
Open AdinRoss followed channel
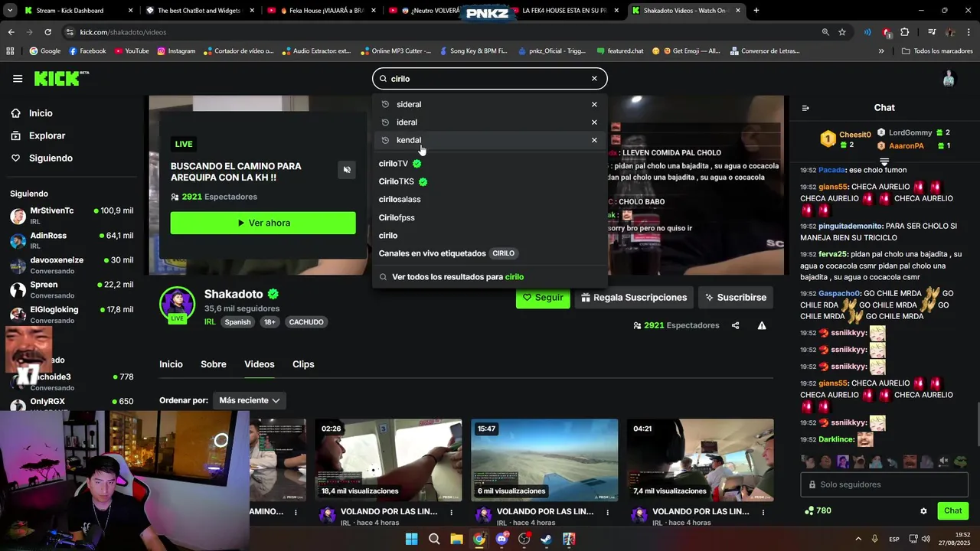coord(71,240)
